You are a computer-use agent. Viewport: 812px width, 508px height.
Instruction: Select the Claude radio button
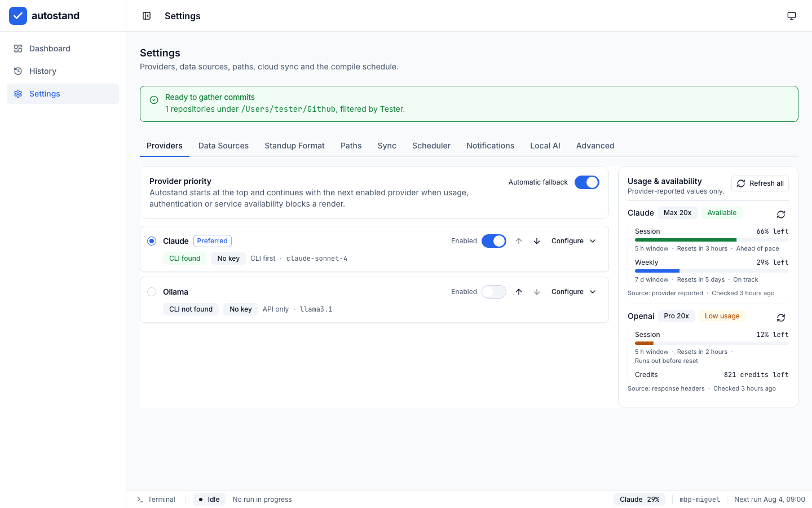pos(152,241)
